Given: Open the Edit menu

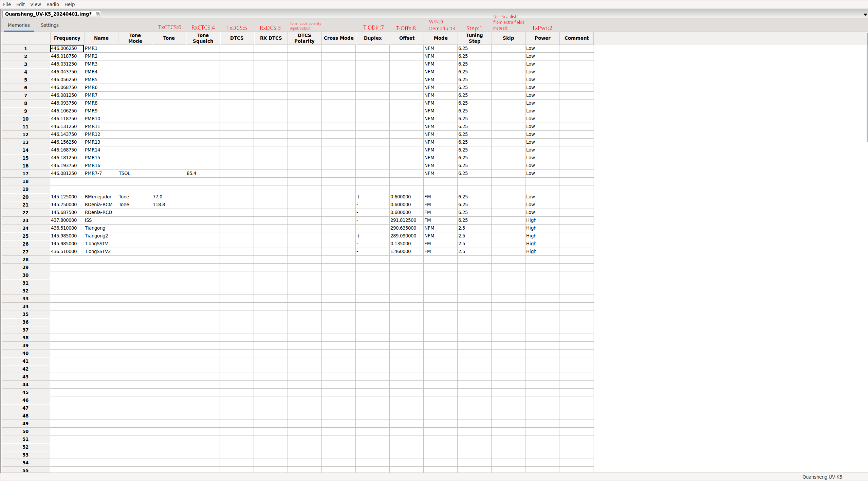Looking at the screenshot, I should [20, 4].
